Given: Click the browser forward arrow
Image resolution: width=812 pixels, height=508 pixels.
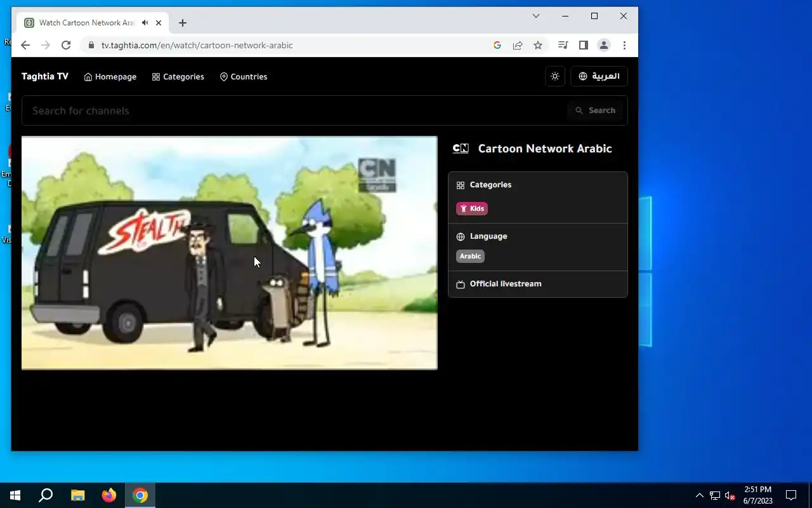Looking at the screenshot, I should [45, 45].
